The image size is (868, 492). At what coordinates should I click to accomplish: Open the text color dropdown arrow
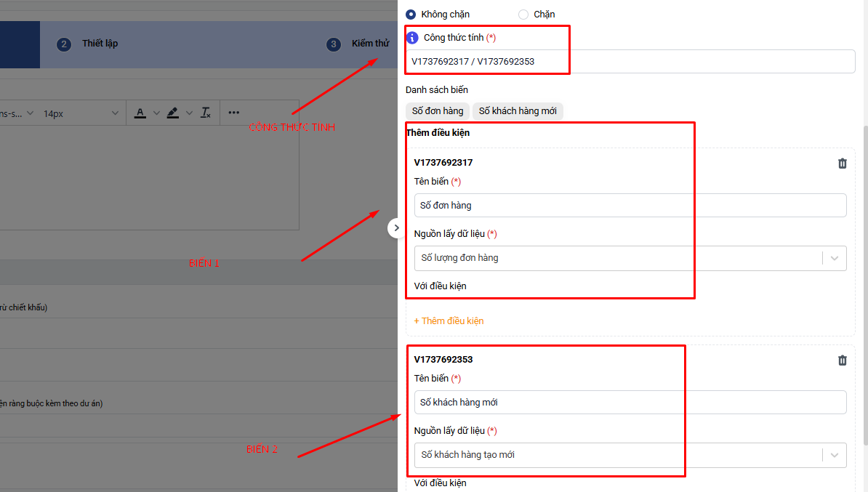[156, 113]
